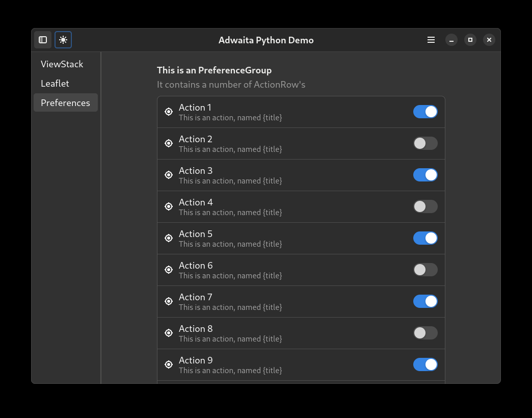Click the 'Action 4' row title
The height and width of the screenshot is (418, 532).
196,202
